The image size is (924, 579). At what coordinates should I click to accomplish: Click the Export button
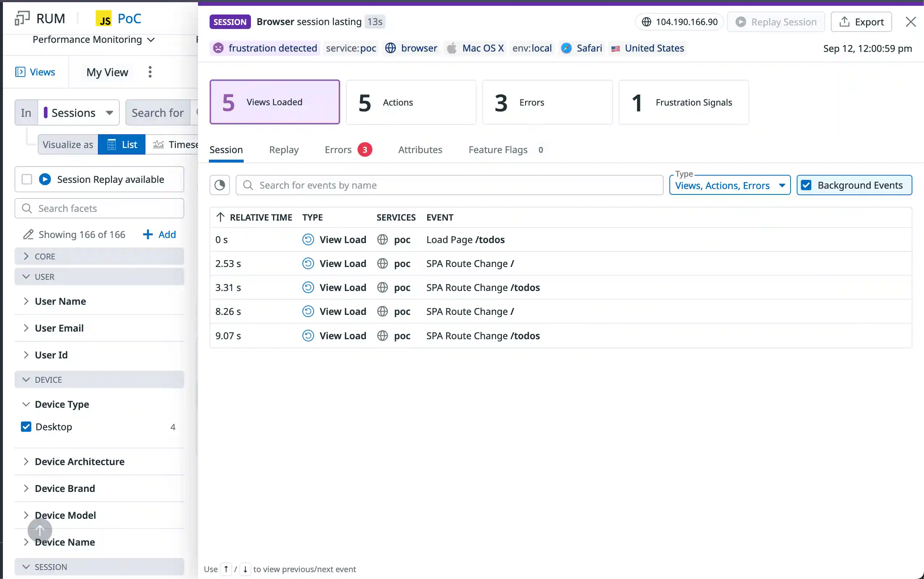[x=861, y=22]
